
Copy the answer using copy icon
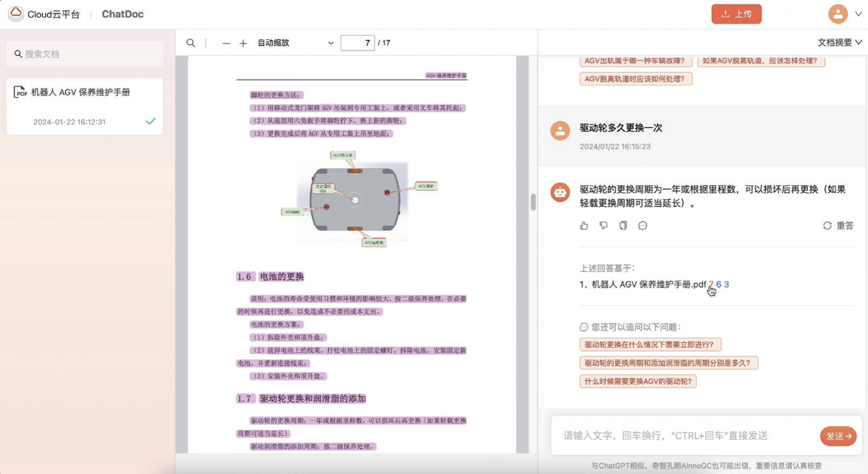point(623,226)
